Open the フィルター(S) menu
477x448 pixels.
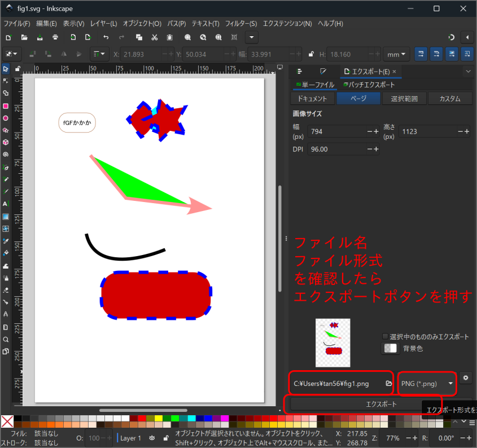pyautogui.click(x=241, y=24)
